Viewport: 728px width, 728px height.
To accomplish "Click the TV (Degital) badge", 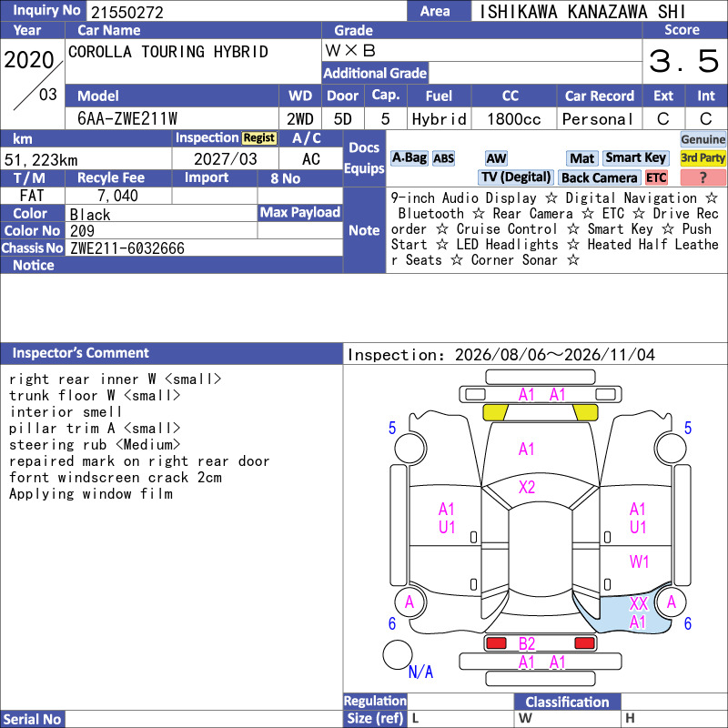I will 515,177.
